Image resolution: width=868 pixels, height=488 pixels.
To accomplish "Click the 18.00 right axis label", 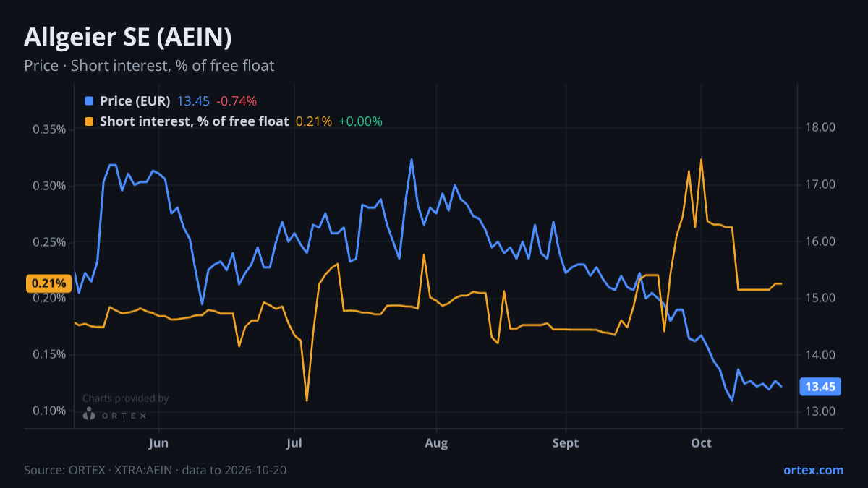I will 820,128.
